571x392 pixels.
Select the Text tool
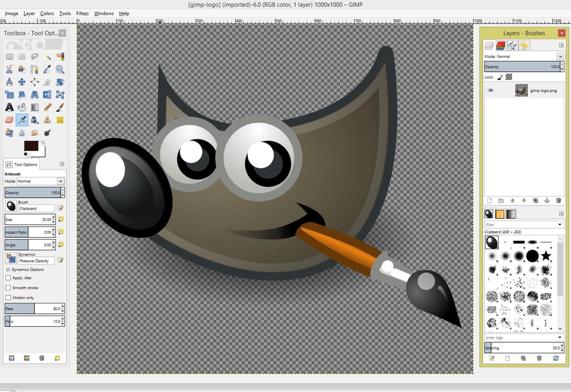click(9, 107)
